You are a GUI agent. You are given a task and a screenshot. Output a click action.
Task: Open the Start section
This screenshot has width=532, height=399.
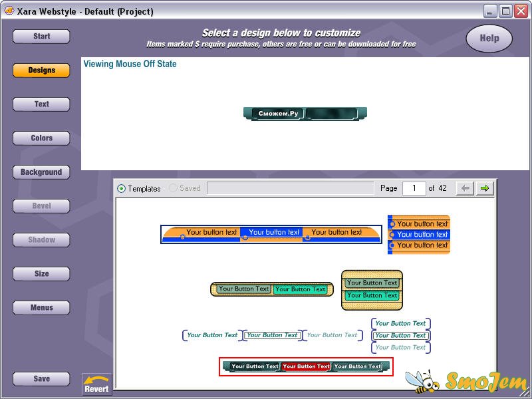click(41, 37)
